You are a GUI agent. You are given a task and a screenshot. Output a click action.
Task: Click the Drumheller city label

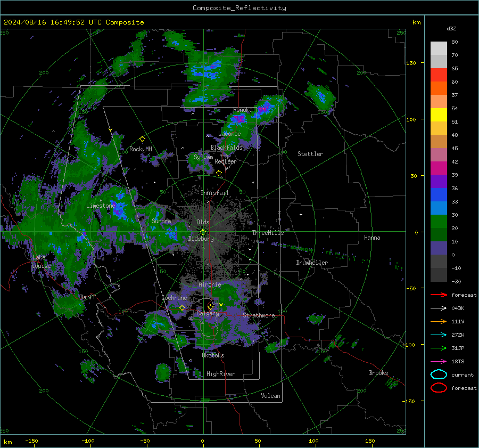[x=312, y=263]
